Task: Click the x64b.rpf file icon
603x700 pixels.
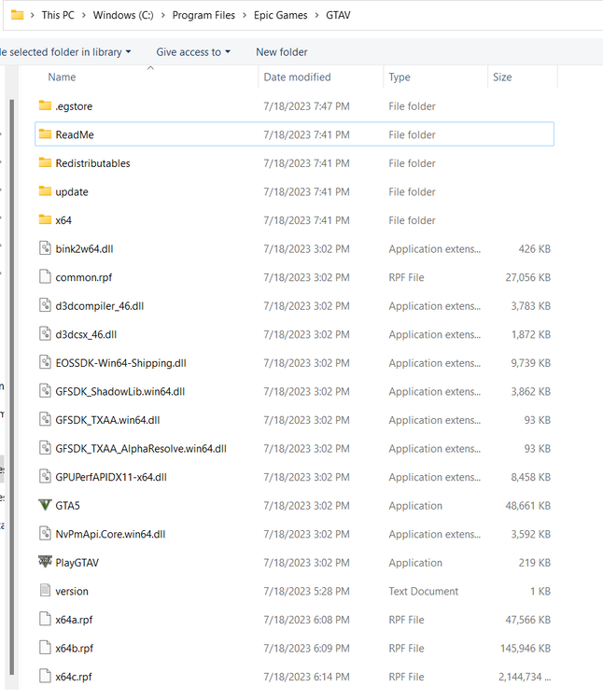Action: tap(45, 648)
